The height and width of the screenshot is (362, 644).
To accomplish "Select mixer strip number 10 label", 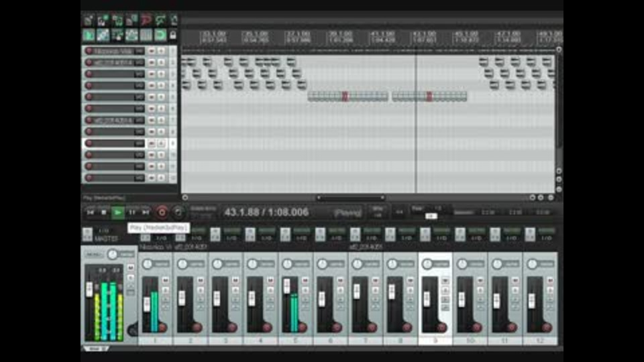I will 470,341.
